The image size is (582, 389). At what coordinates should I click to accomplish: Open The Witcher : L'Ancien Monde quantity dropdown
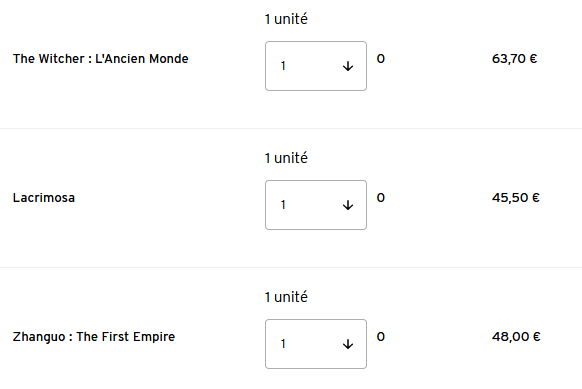click(x=316, y=66)
